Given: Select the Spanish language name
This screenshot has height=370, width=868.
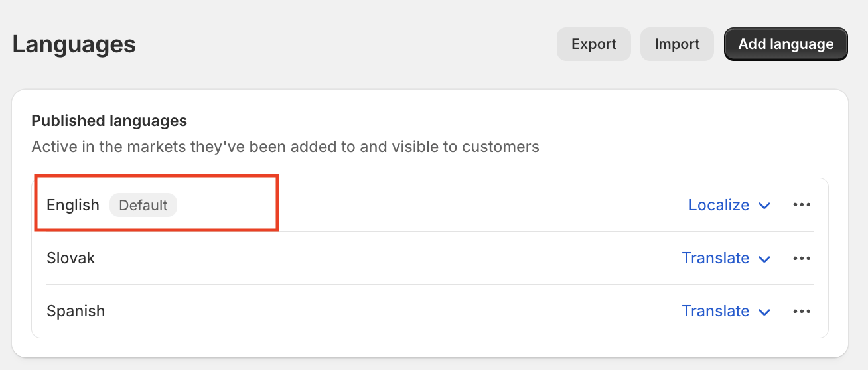Looking at the screenshot, I should 76,311.
